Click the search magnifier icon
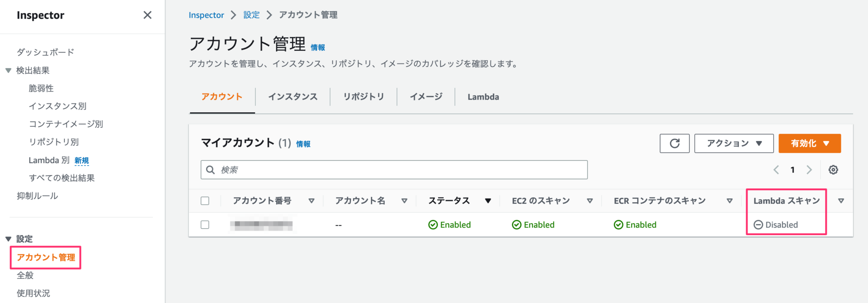This screenshot has width=868, height=303. (211, 170)
